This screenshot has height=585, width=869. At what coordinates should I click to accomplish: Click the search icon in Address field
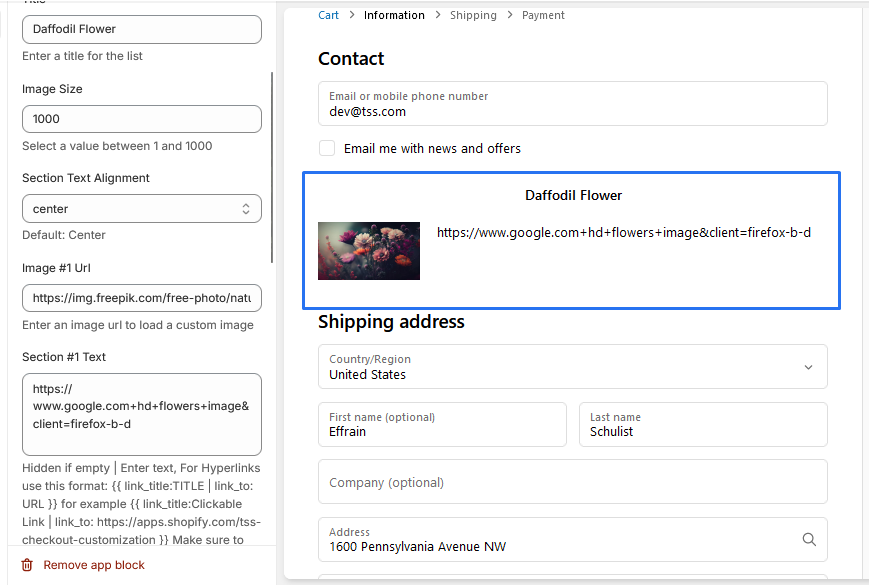(x=809, y=539)
